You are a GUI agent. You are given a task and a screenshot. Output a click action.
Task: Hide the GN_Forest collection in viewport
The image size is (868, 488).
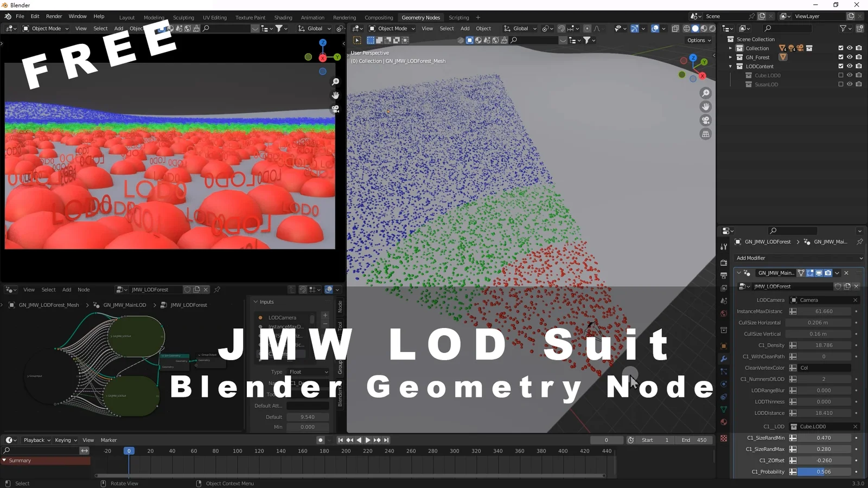[850, 57]
